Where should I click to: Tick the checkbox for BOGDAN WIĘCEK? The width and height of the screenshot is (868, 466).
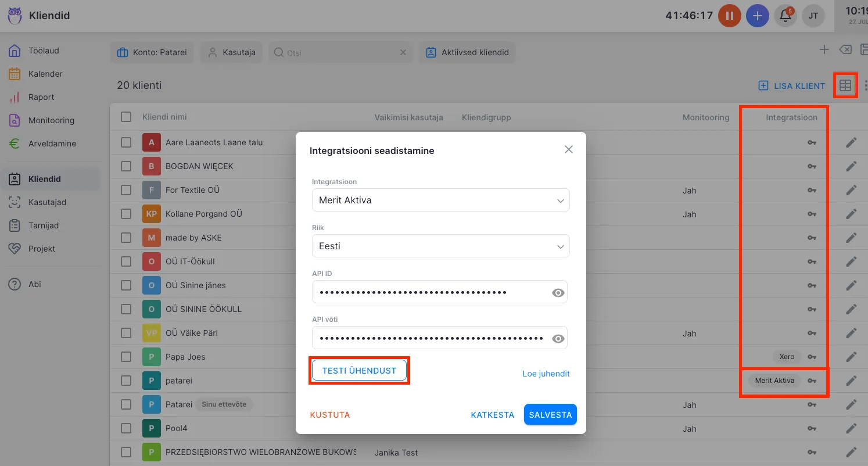point(126,166)
